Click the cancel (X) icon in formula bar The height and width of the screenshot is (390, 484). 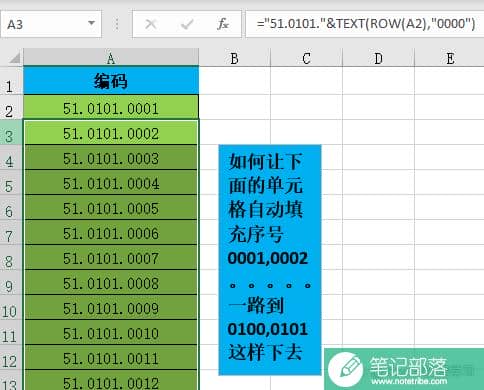coord(151,24)
